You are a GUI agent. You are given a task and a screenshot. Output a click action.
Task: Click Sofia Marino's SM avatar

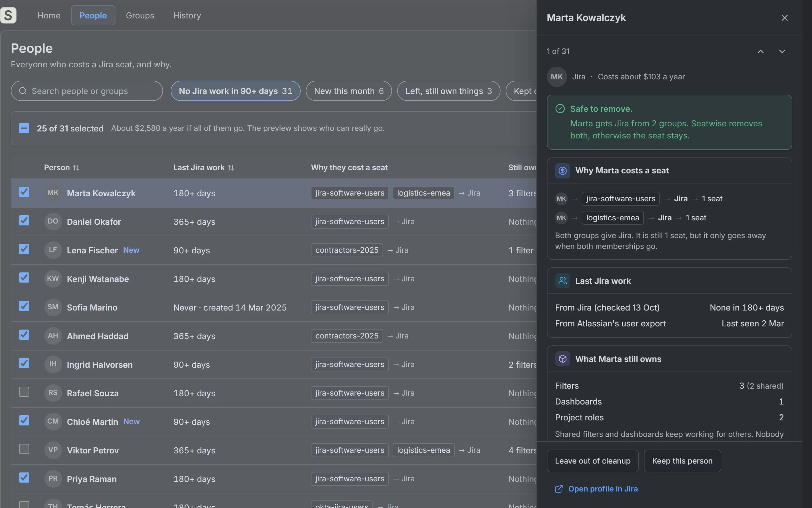53,307
